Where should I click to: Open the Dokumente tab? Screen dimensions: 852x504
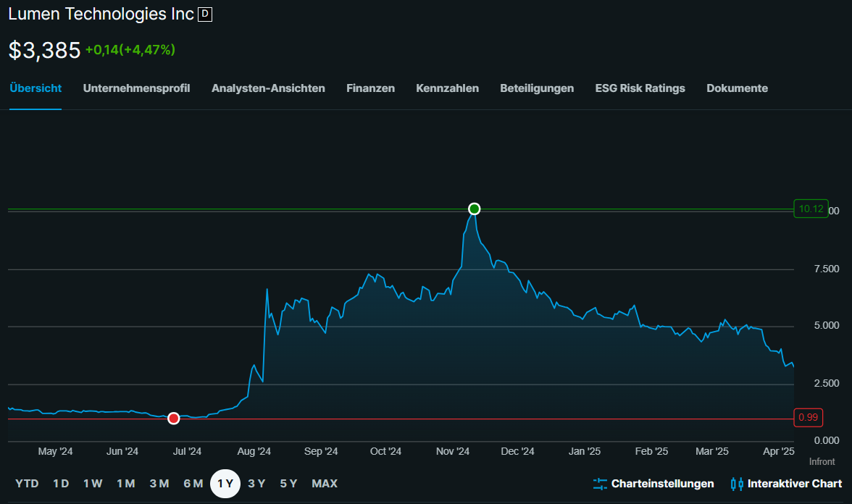737,88
